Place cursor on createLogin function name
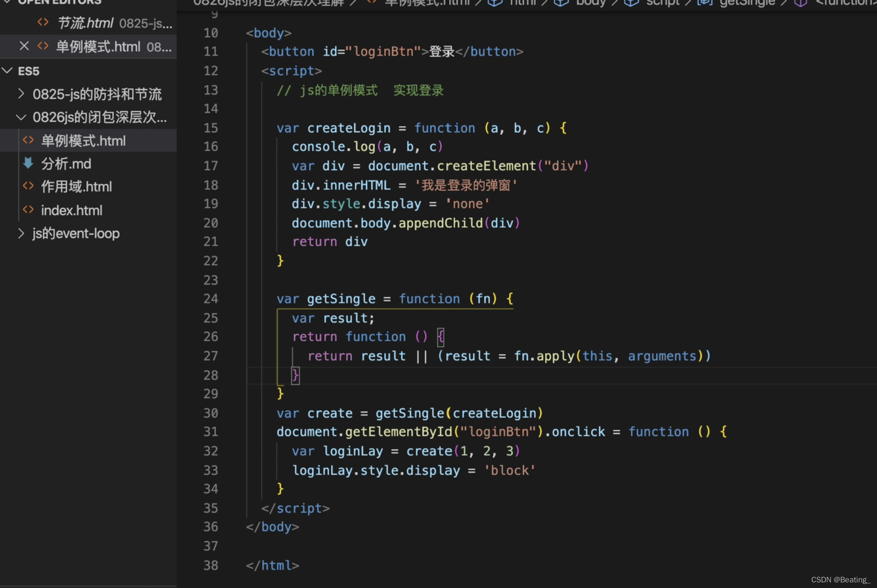 pos(348,128)
